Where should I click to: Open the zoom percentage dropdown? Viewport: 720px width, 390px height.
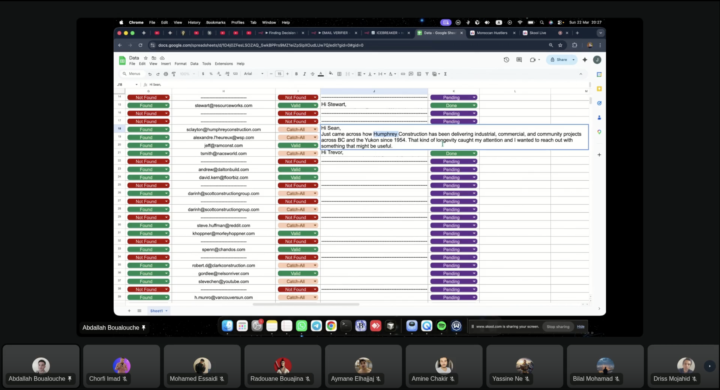(186, 74)
